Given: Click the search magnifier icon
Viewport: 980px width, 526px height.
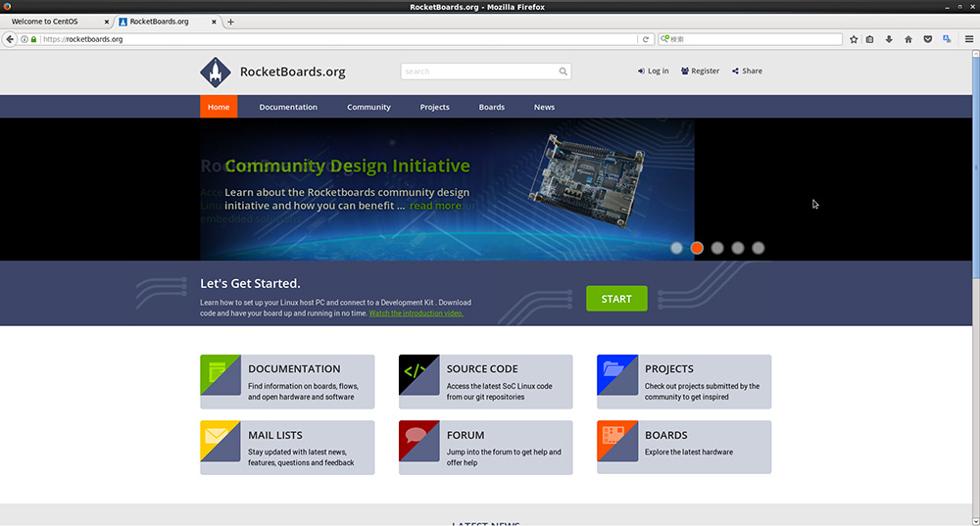Looking at the screenshot, I should 563,72.
